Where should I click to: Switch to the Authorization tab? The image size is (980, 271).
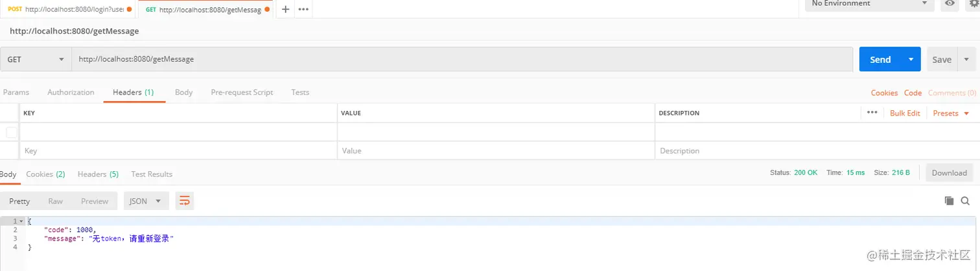pyautogui.click(x=71, y=92)
